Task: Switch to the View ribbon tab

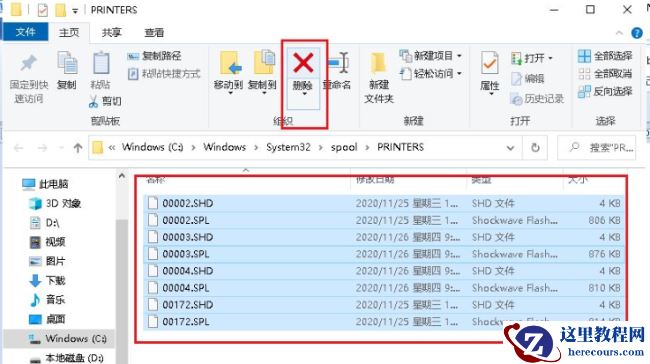Action: click(x=154, y=32)
